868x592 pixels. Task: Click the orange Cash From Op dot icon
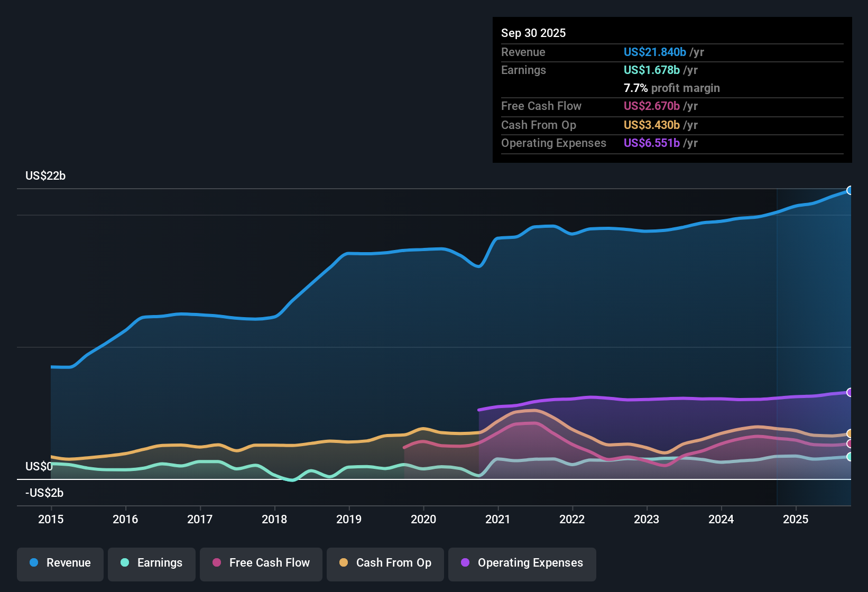click(x=343, y=563)
